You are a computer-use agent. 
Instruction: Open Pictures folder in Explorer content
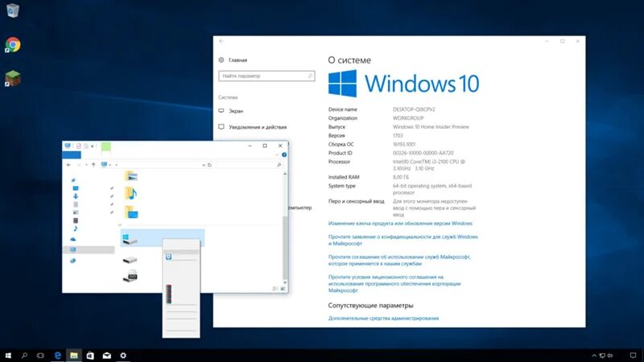[131, 176]
